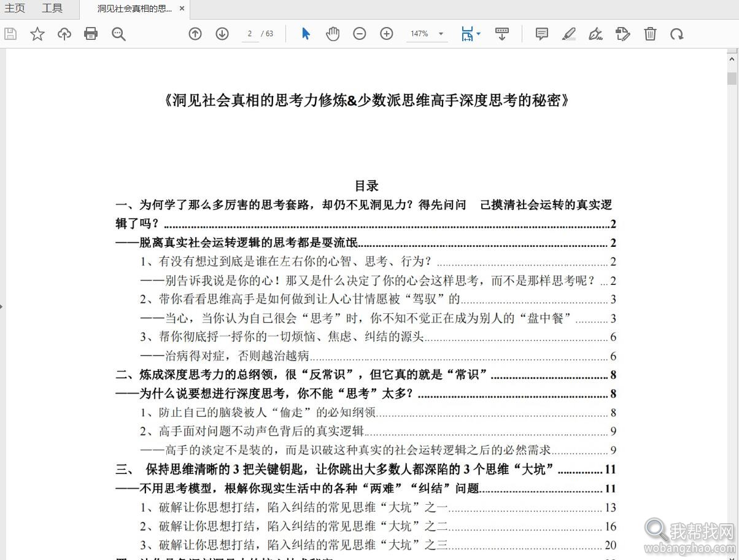
Task: Click the sign document pen icon
Action: (595, 34)
